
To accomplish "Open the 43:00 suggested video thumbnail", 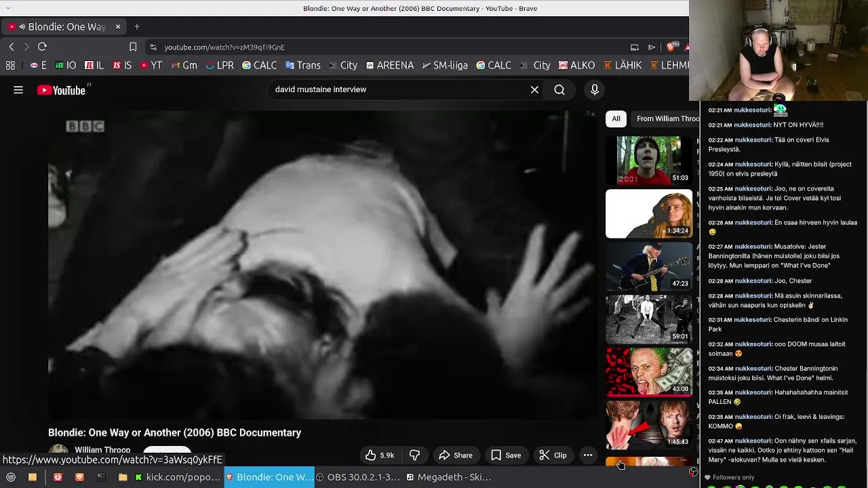I will pos(649,372).
